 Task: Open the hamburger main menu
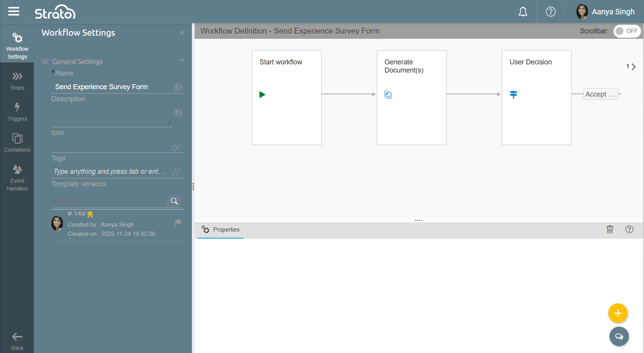(14, 12)
